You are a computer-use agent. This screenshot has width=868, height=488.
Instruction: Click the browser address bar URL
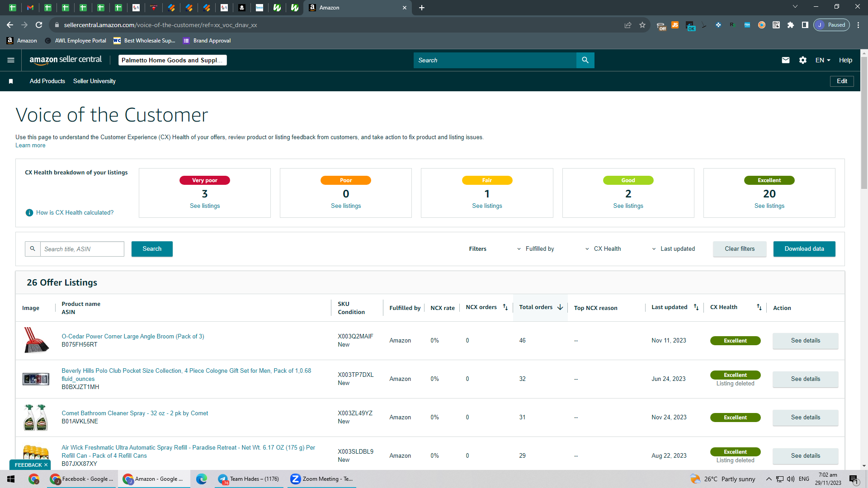(160, 25)
